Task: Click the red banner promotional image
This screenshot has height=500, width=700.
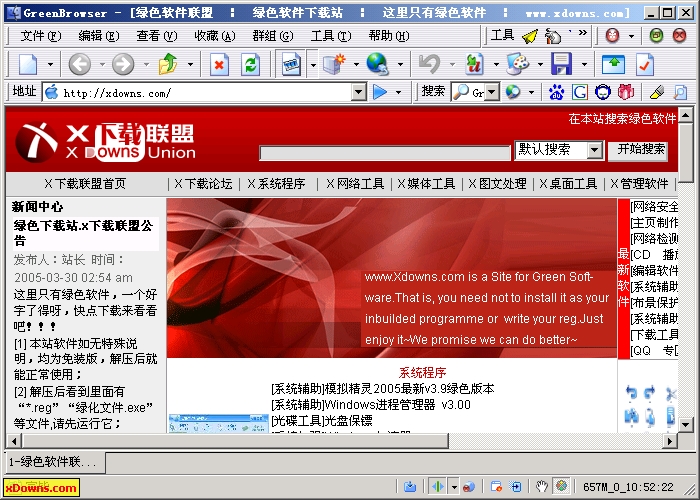Action: (x=392, y=278)
